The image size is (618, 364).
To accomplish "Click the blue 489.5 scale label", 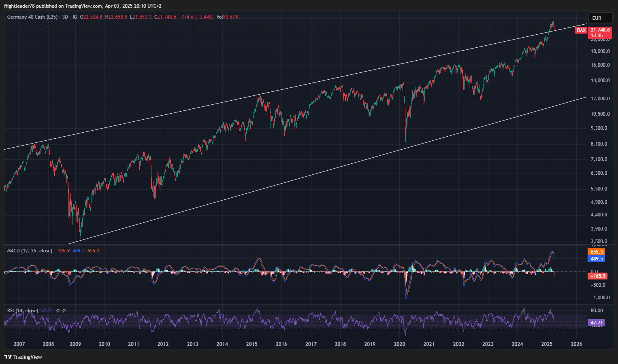I will pyautogui.click(x=596, y=259).
